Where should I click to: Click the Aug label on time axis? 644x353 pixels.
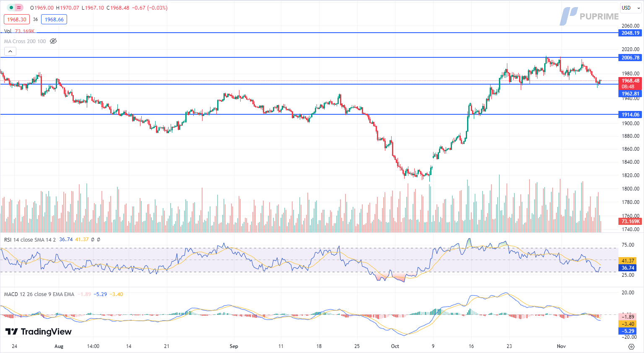point(59,346)
